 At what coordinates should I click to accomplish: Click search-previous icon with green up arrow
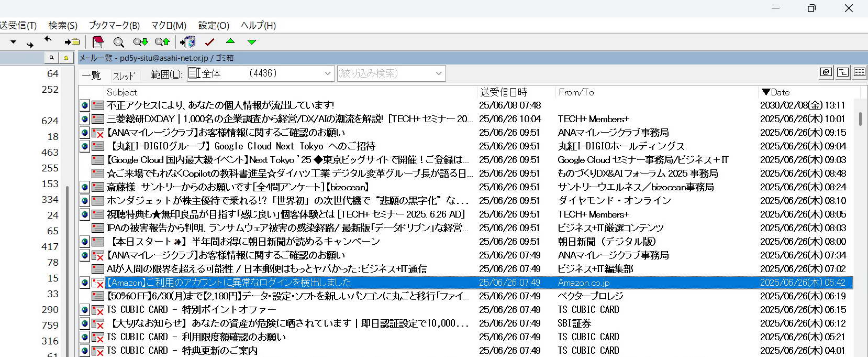162,42
